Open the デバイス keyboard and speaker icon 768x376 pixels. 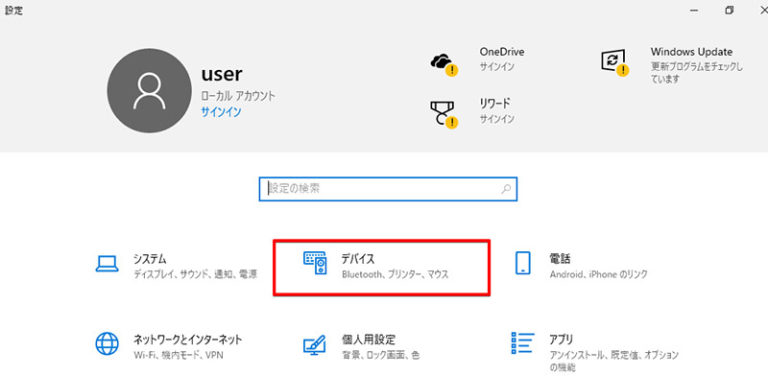(315, 264)
